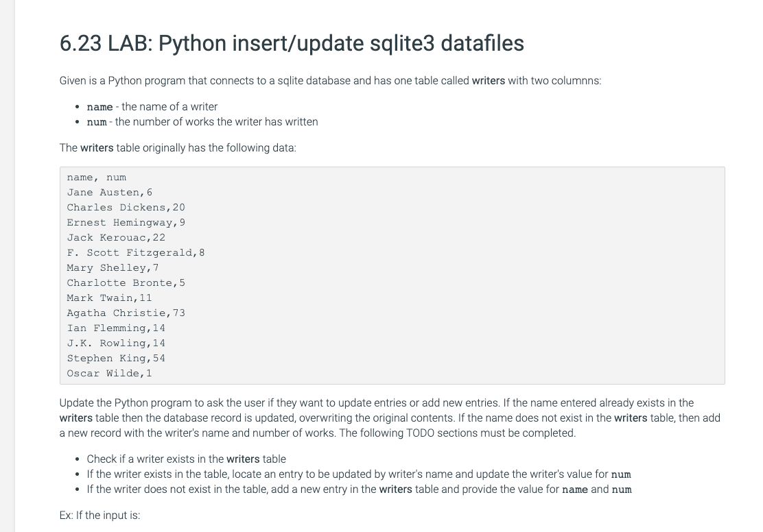Click the 'Jack Kerouac,22' row

[116, 237]
